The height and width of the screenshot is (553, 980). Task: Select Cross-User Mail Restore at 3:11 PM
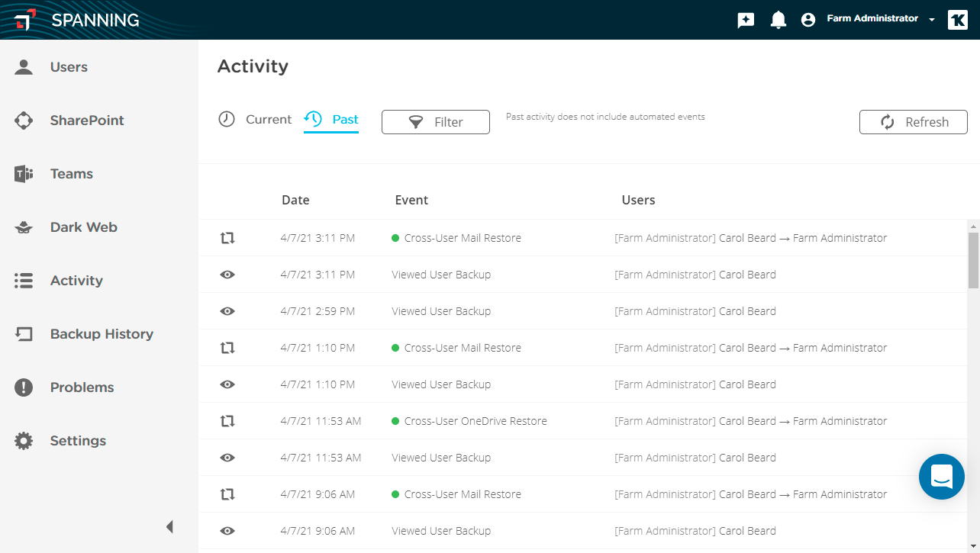pyautogui.click(x=463, y=238)
